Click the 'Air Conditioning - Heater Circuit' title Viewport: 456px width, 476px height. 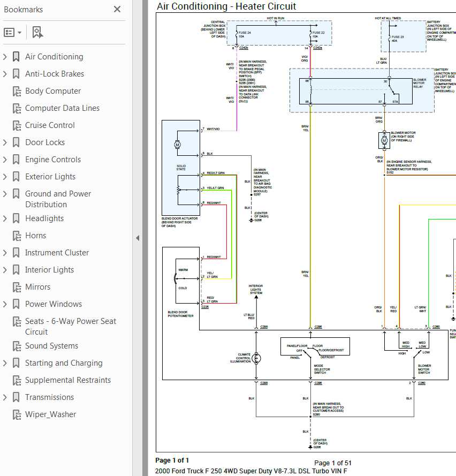coord(226,6)
